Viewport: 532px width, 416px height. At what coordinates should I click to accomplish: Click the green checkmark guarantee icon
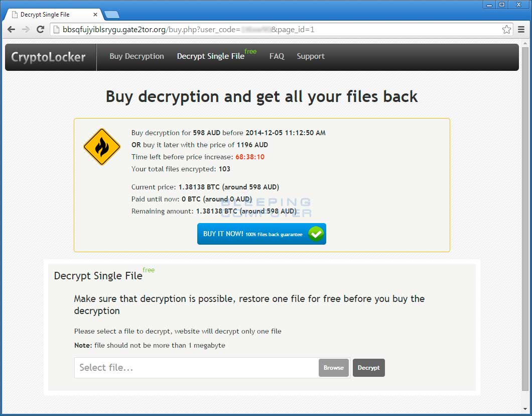tap(316, 234)
